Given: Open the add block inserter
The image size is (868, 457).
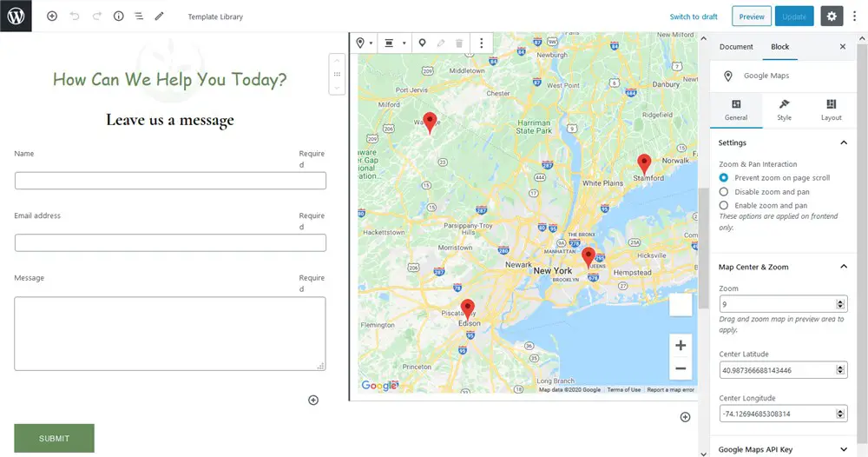Looking at the screenshot, I should click(52, 17).
